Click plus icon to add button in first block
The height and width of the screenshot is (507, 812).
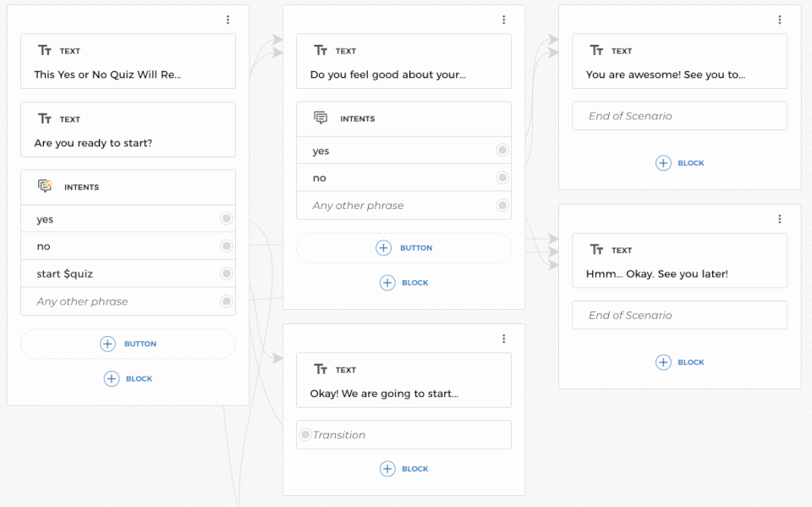pyautogui.click(x=107, y=344)
